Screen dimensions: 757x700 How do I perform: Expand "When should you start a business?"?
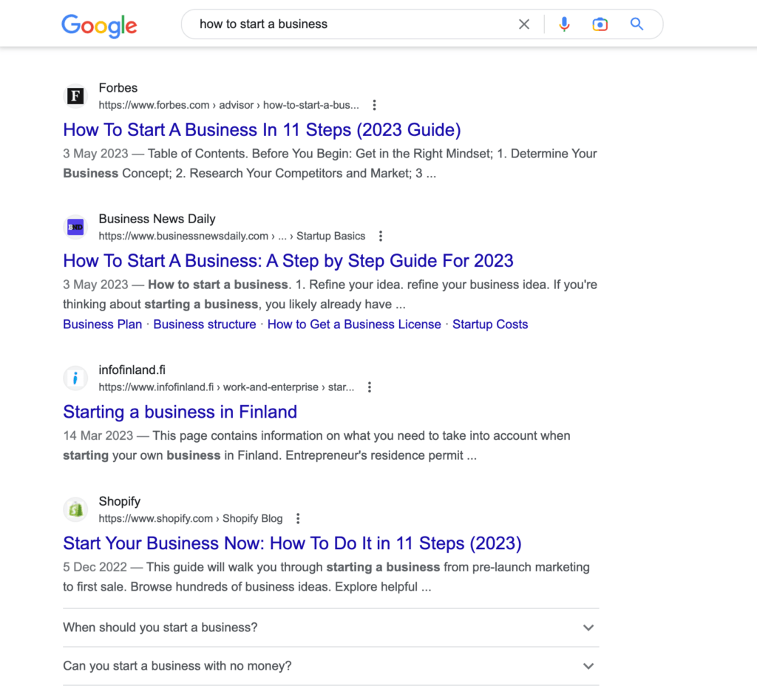point(330,628)
